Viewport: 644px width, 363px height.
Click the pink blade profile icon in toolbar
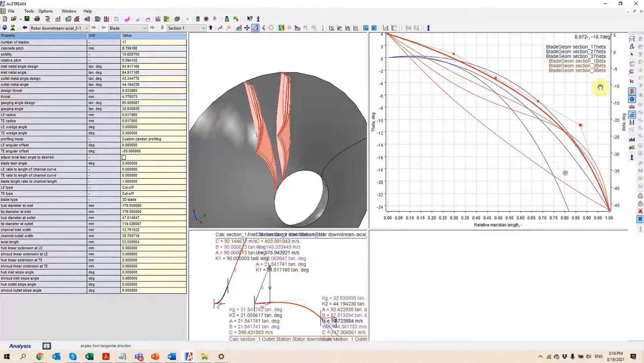[128, 19]
